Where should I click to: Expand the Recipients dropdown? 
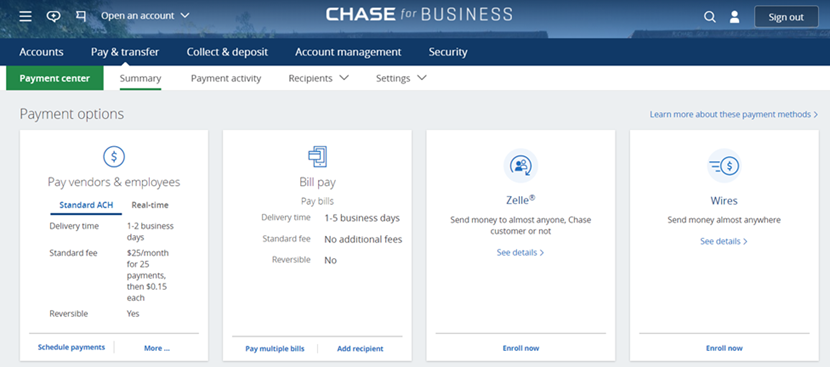(x=319, y=78)
